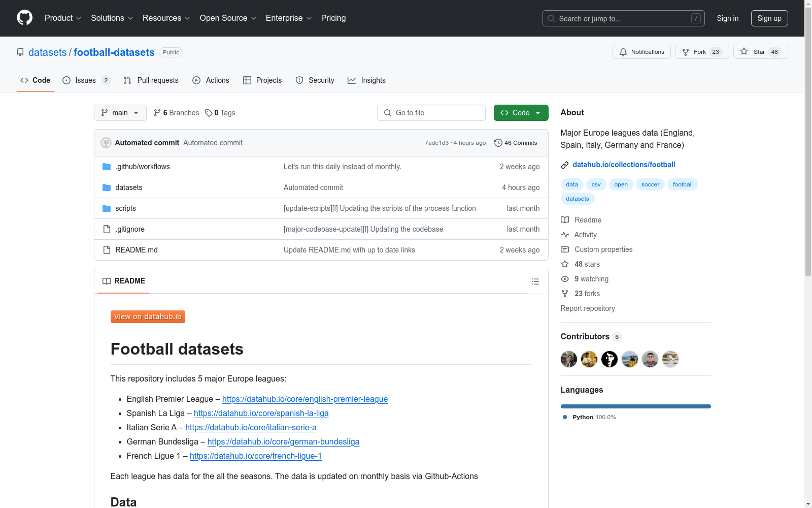Open the Product menu
This screenshot has width=812, height=508.
pos(63,18)
